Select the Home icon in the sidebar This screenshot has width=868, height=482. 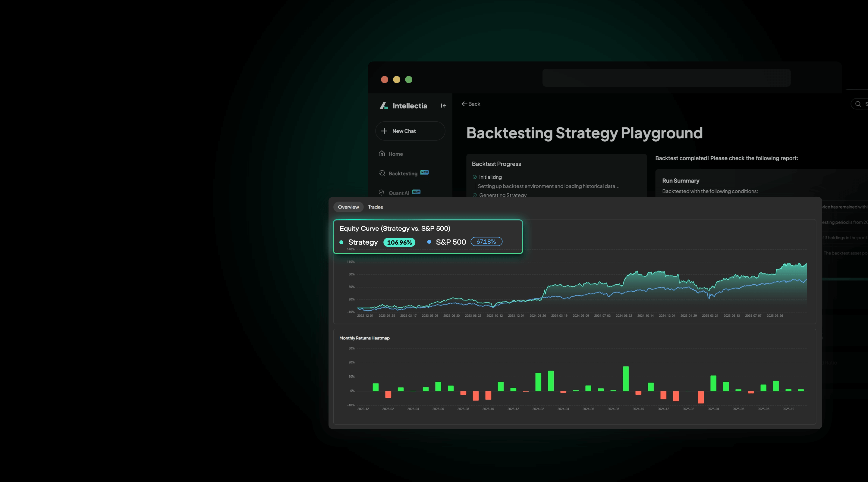pos(382,153)
